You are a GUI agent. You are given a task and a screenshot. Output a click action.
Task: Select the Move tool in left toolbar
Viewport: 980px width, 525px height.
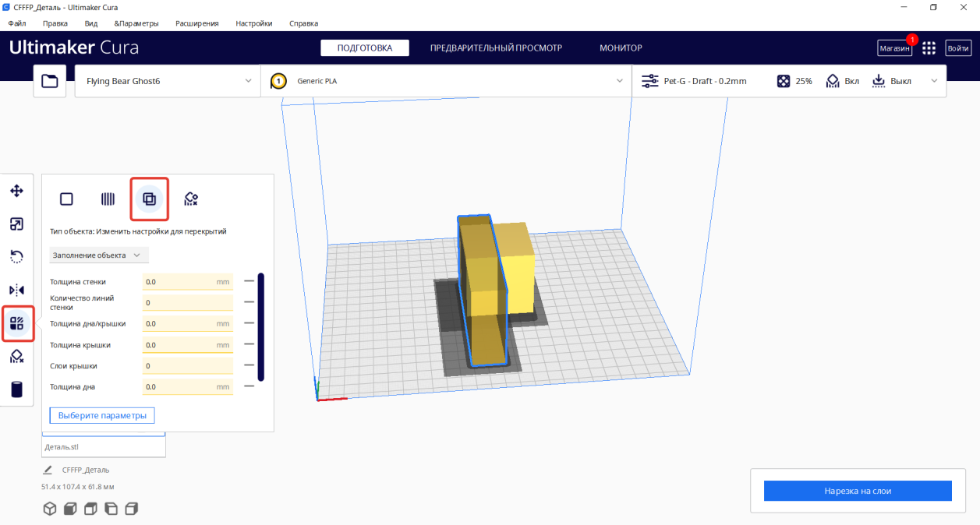click(16, 191)
